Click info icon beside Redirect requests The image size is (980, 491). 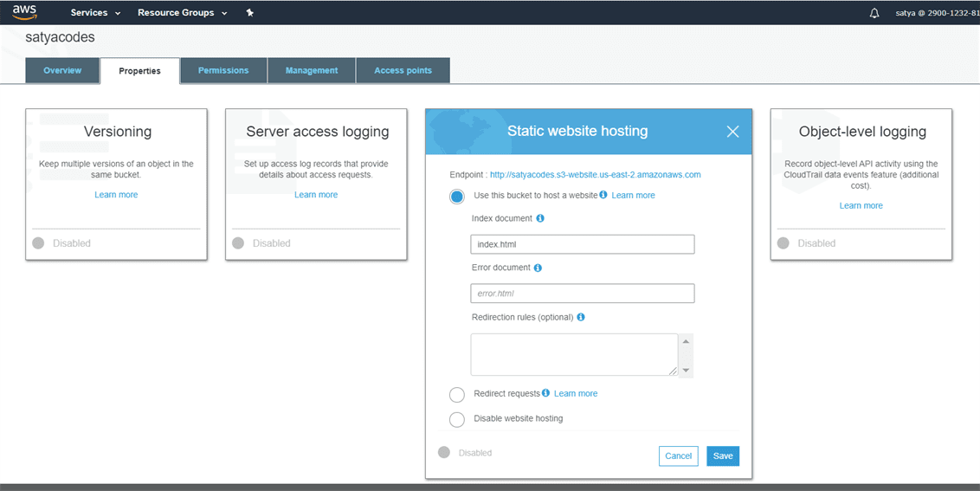tap(546, 393)
